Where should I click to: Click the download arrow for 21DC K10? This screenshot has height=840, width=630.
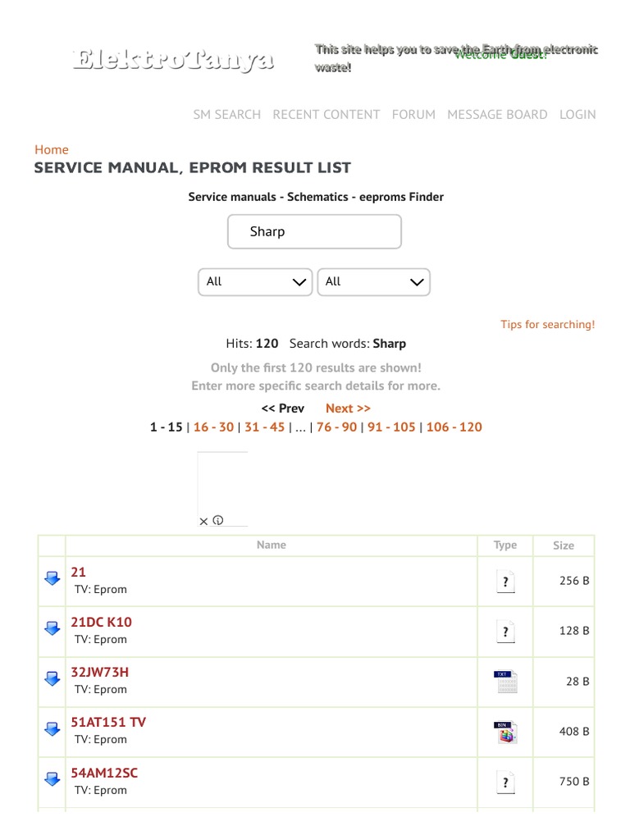tap(52, 628)
